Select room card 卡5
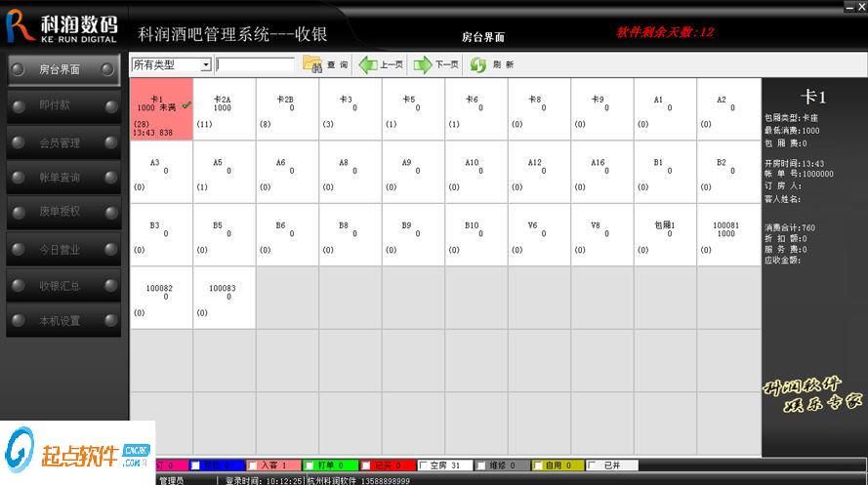Screen dimensions: 868x485 414,109
